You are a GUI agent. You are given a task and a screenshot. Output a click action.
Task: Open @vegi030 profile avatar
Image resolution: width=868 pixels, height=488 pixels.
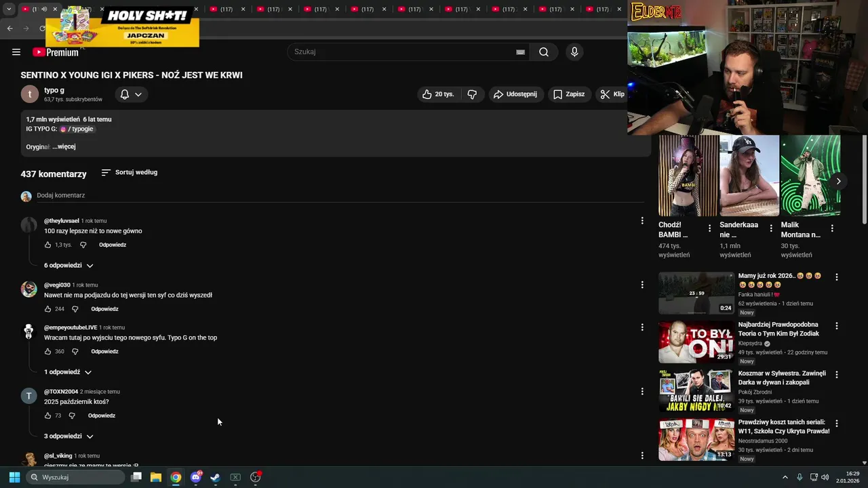(28, 289)
